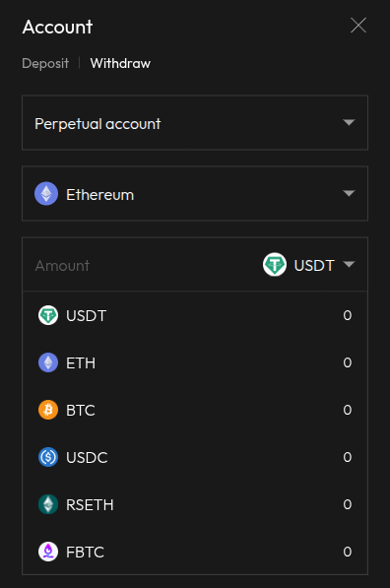Expand the Perpetual account dropdown arrow

349,122
